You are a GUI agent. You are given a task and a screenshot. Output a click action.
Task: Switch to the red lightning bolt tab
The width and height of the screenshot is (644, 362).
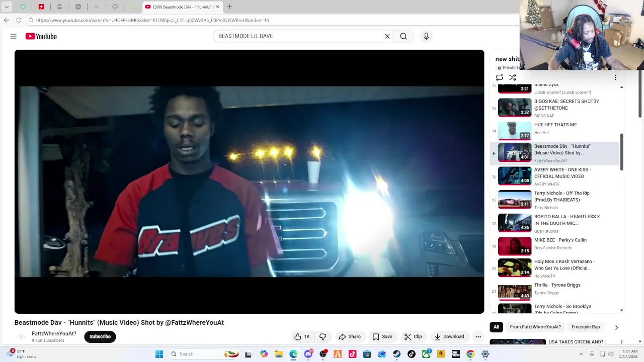coord(41,7)
